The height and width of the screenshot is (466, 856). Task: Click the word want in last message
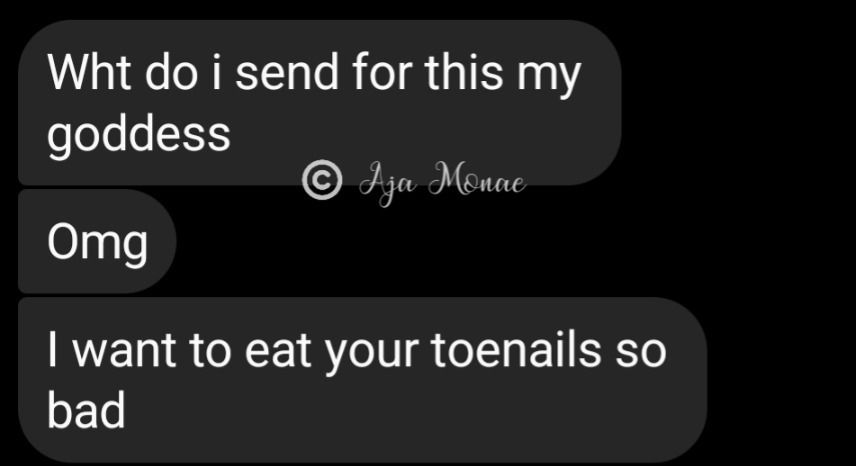point(124,351)
